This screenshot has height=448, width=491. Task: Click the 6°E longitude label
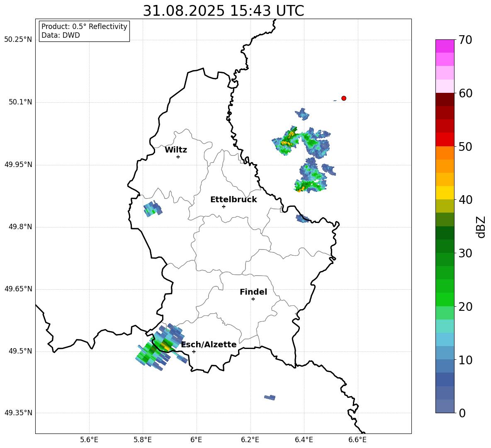(196, 440)
